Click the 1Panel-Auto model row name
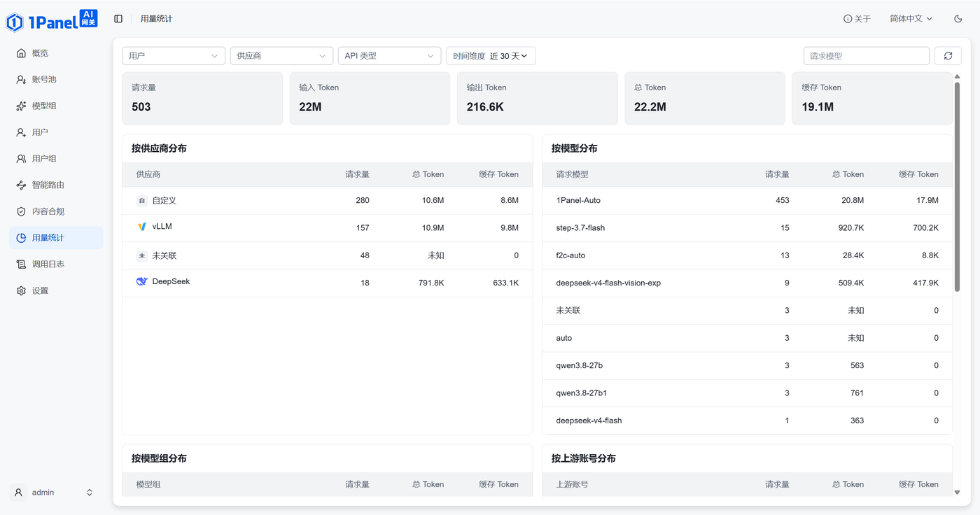 click(x=578, y=201)
